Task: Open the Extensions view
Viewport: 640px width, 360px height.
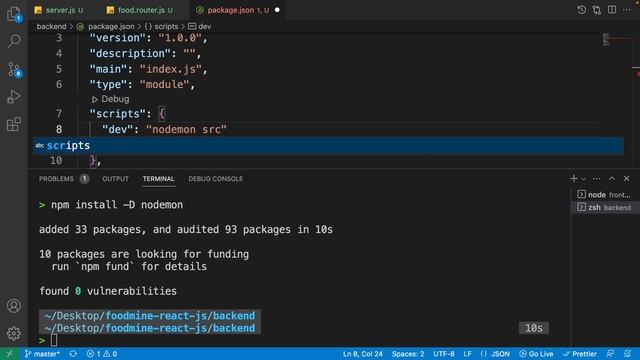Action: [x=14, y=124]
